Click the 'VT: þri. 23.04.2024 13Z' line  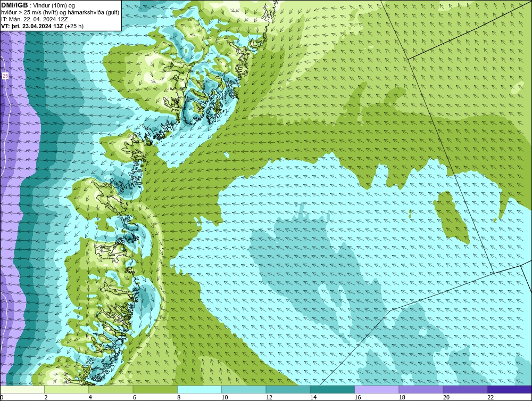[x=32, y=26]
